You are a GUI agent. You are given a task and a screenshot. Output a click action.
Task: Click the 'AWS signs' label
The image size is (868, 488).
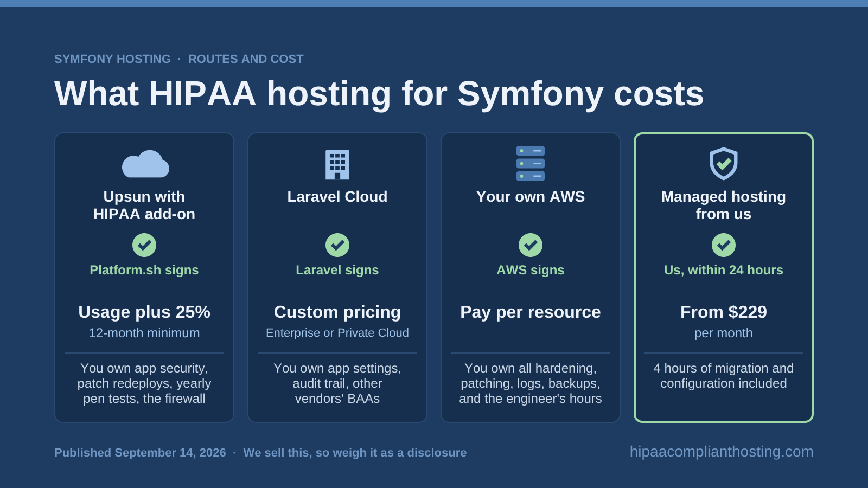(531, 270)
